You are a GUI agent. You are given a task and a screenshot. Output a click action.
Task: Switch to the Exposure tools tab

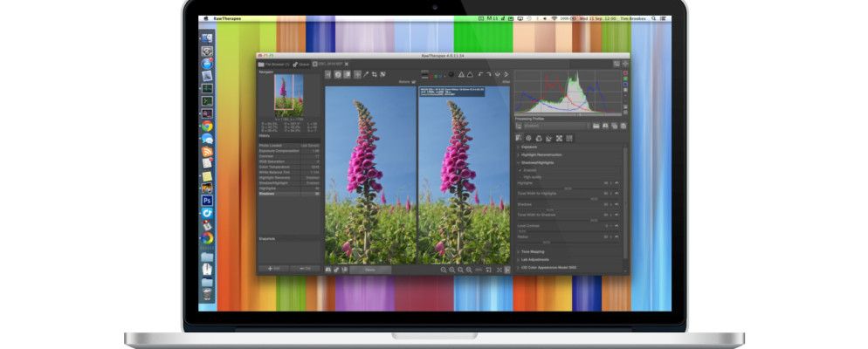519,138
